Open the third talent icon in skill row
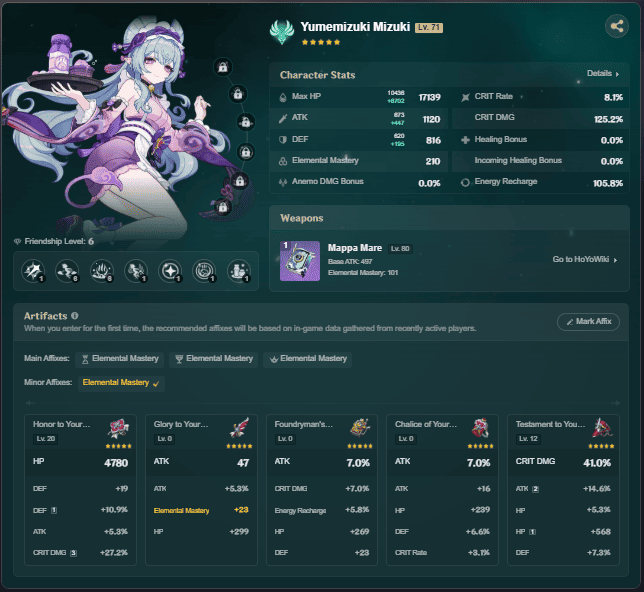The image size is (644, 592). click(x=101, y=271)
